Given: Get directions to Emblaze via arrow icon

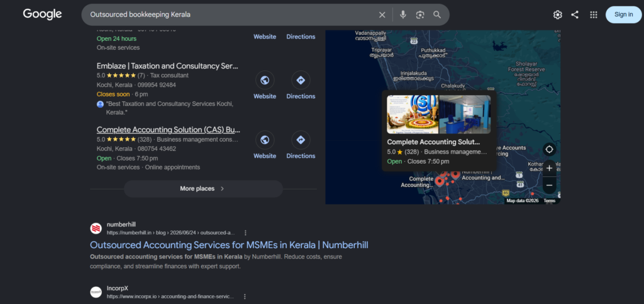Looking at the screenshot, I should coord(301,80).
